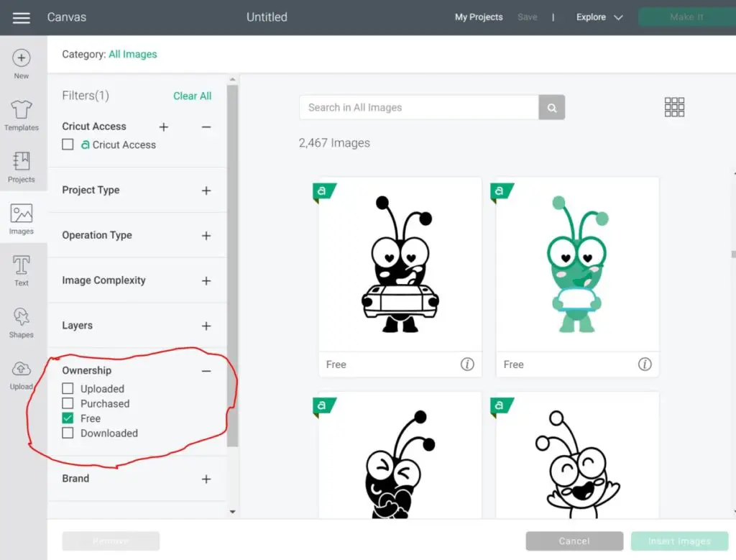Image resolution: width=736 pixels, height=560 pixels.
Task: Show info for the green bug image
Action: [645, 364]
